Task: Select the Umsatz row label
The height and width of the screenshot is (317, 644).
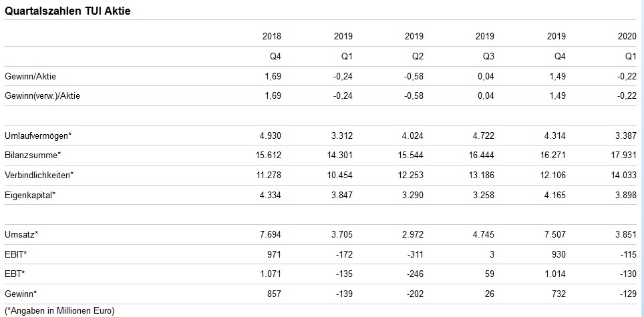Action: coord(21,234)
